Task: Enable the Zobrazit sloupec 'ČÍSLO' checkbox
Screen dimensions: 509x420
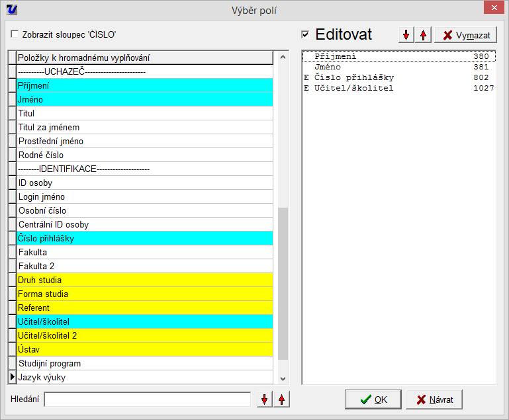Action: point(15,34)
